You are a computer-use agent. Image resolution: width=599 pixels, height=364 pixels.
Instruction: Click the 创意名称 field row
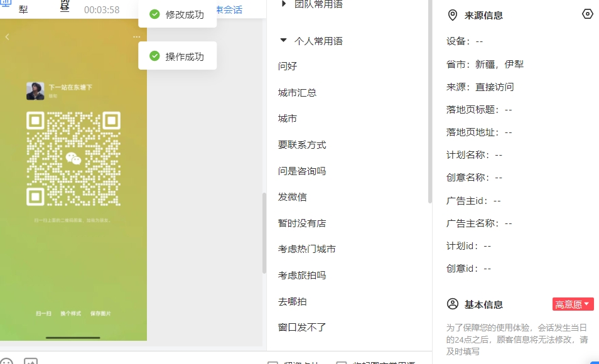pyautogui.click(x=474, y=178)
